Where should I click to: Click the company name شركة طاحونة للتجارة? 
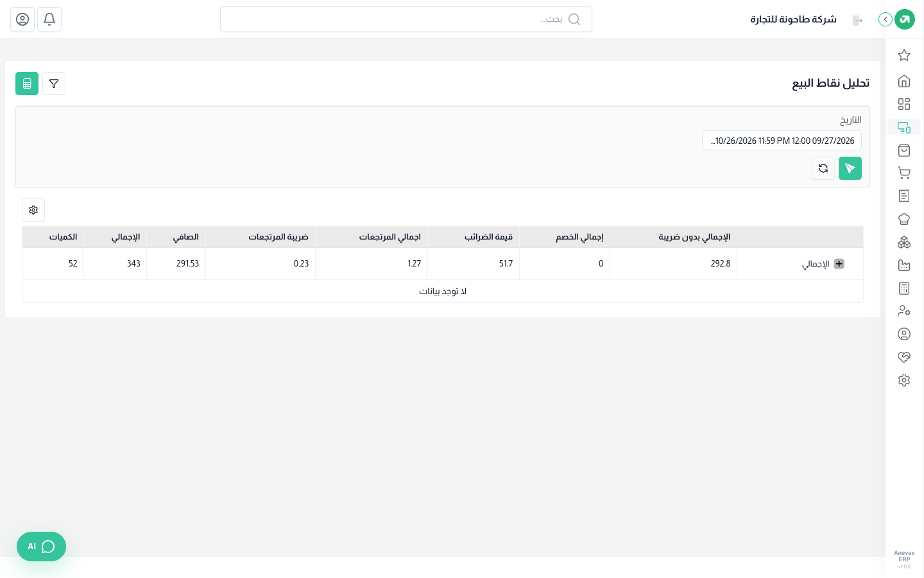(x=793, y=19)
